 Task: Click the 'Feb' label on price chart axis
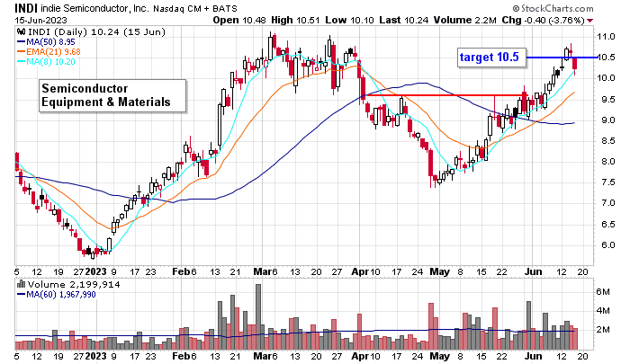(181, 271)
